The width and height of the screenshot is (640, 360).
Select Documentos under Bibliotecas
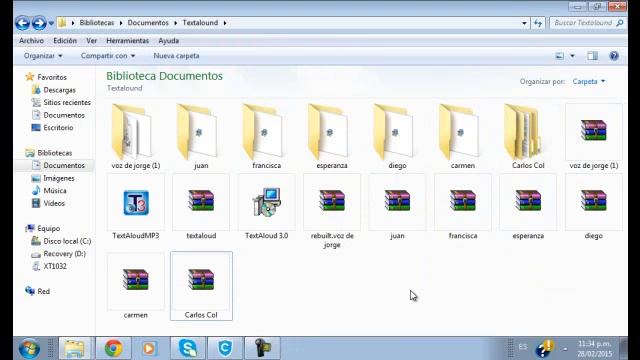point(64,165)
